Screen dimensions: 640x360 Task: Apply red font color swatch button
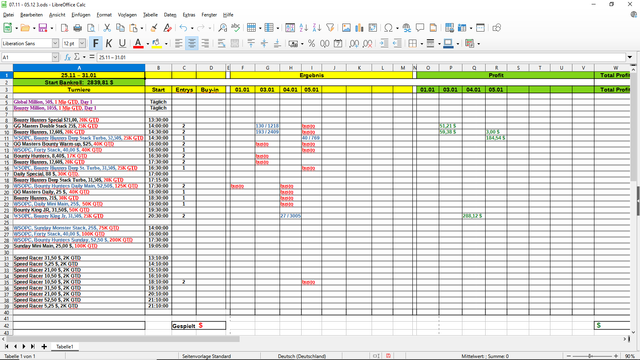138,43
